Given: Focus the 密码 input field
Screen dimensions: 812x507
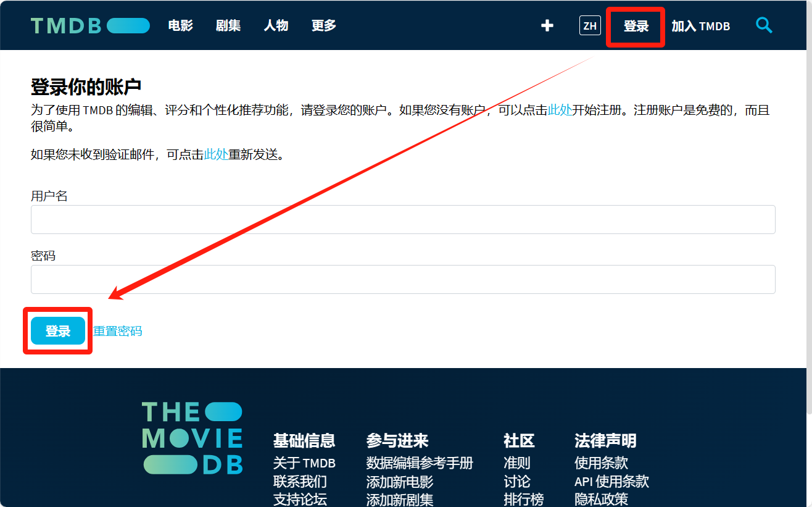Looking at the screenshot, I should [x=402, y=279].
